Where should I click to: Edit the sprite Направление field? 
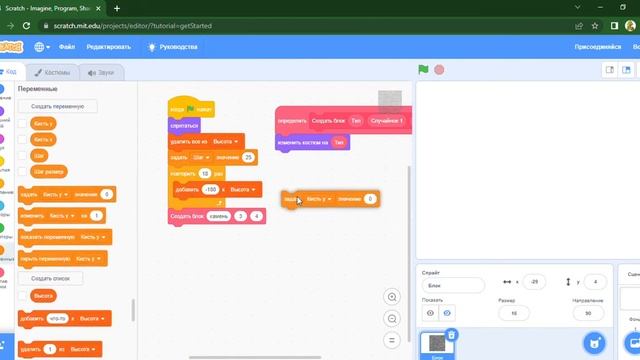click(x=588, y=313)
